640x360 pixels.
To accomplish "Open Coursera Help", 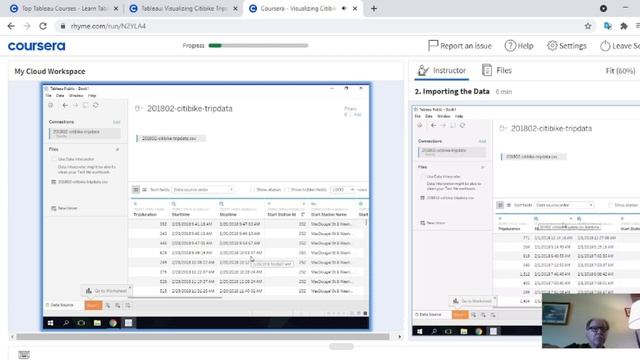I will [519, 46].
